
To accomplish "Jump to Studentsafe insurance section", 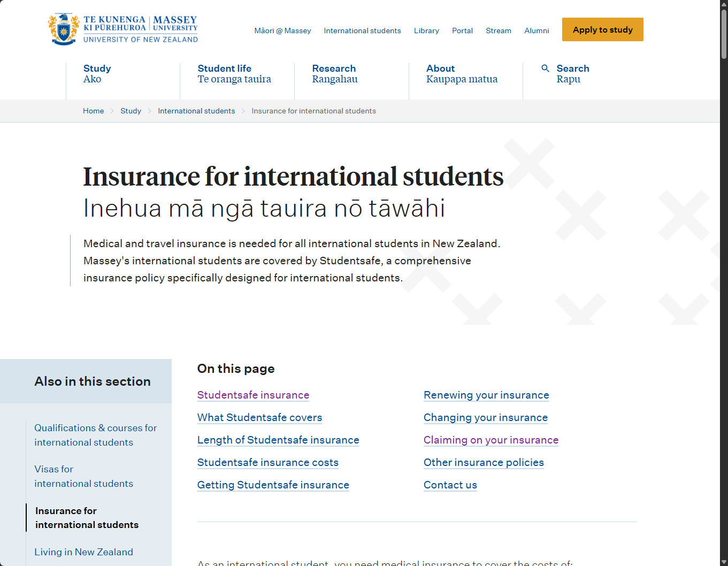I will coord(254,395).
